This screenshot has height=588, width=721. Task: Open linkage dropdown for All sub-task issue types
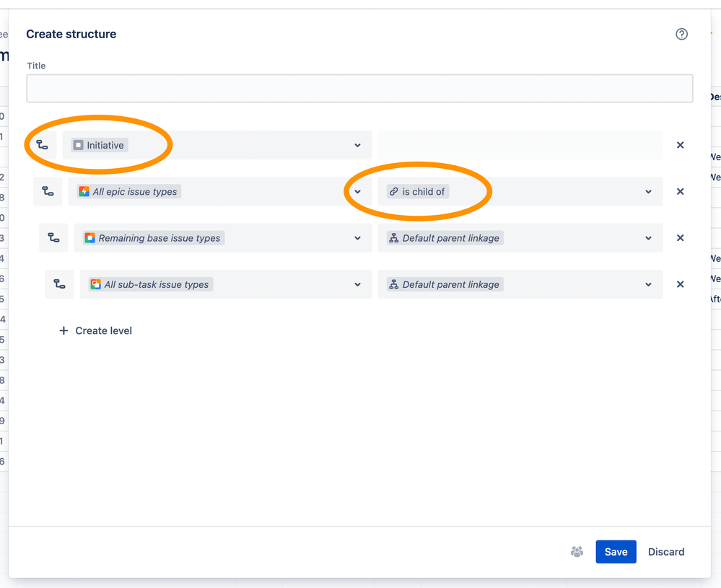(648, 284)
